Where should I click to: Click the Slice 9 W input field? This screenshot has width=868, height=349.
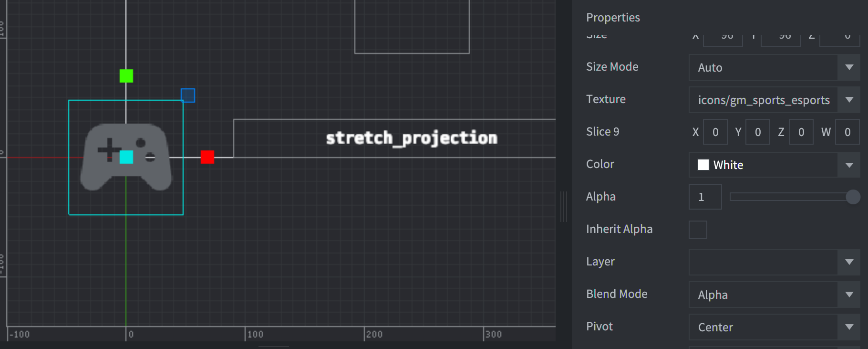(847, 132)
